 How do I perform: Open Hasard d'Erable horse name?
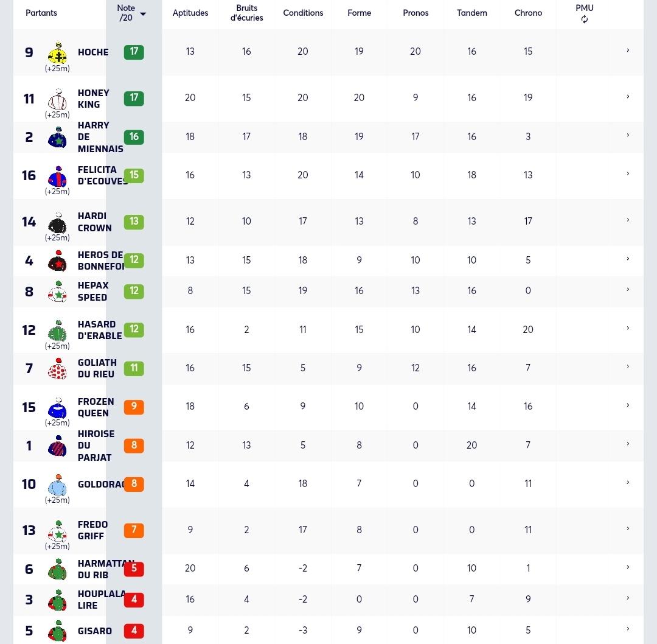click(x=100, y=330)
